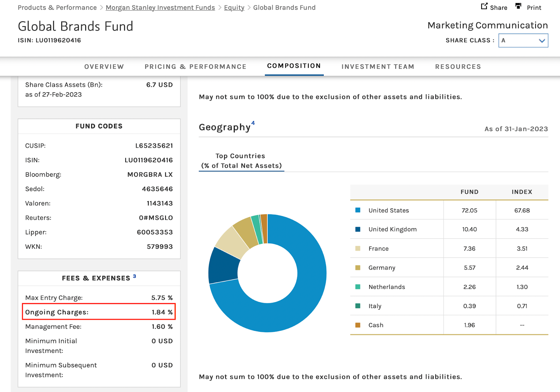
Task: Click Fees & Expenses footnote 3 superscript
Action: [134, 276]
